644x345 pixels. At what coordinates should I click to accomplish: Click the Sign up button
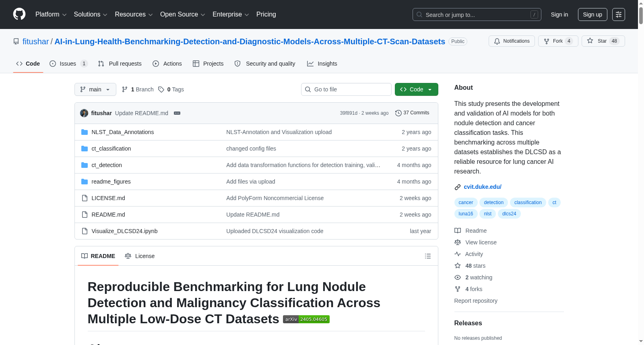click(x=592, y=14)
